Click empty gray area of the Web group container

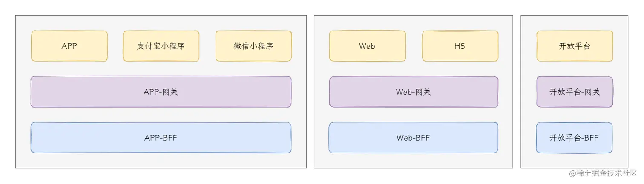(x=414, y=161)
